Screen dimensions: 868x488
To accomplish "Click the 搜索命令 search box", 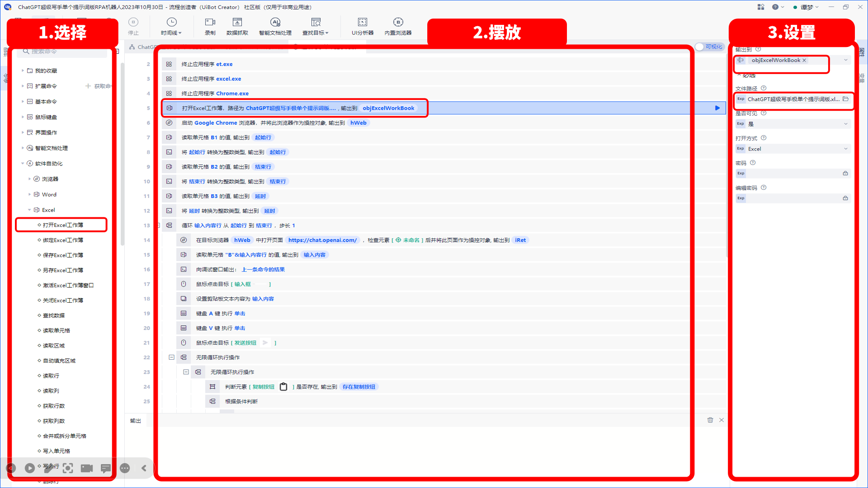I will (62, 52).
